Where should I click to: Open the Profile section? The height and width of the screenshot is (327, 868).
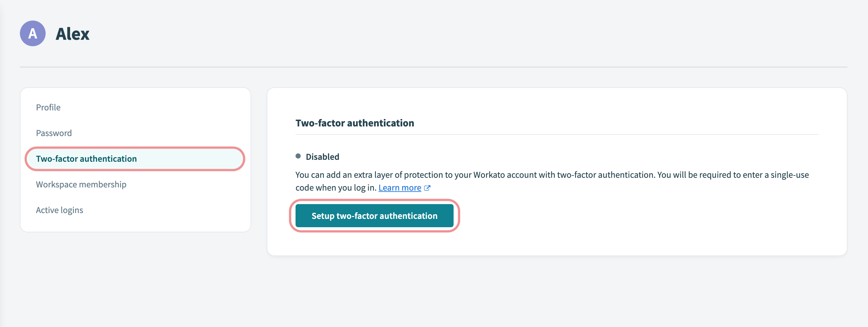48,107
